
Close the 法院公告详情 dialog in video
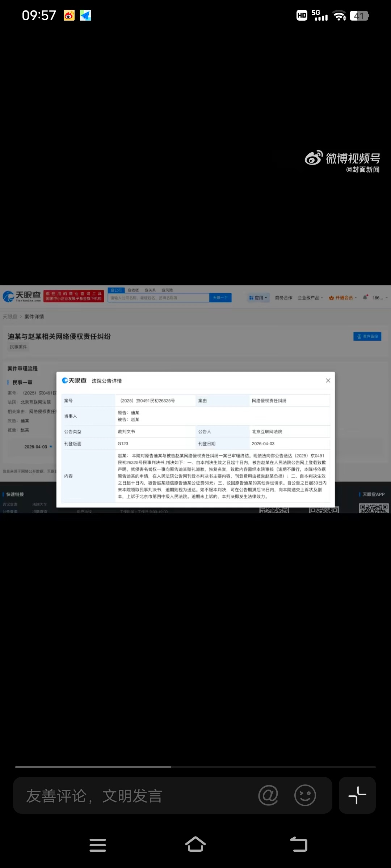coord(328,380)
